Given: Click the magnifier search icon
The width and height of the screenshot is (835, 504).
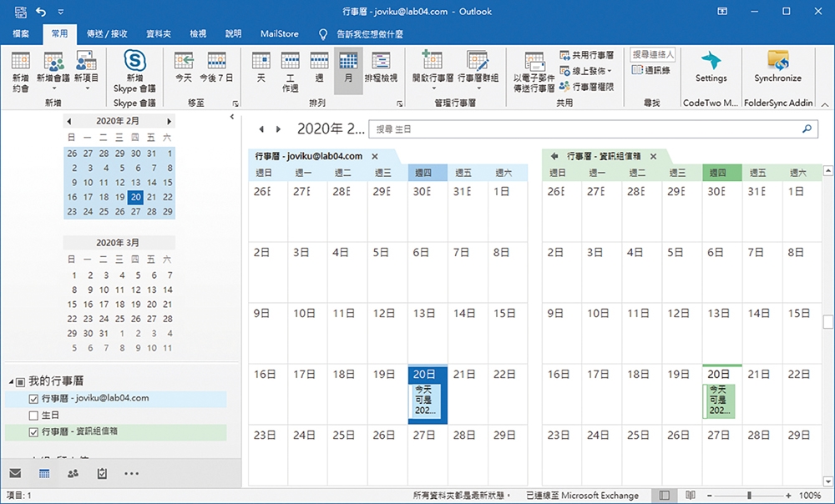Looking at the screenshot, I should click(x=807, y=129).
